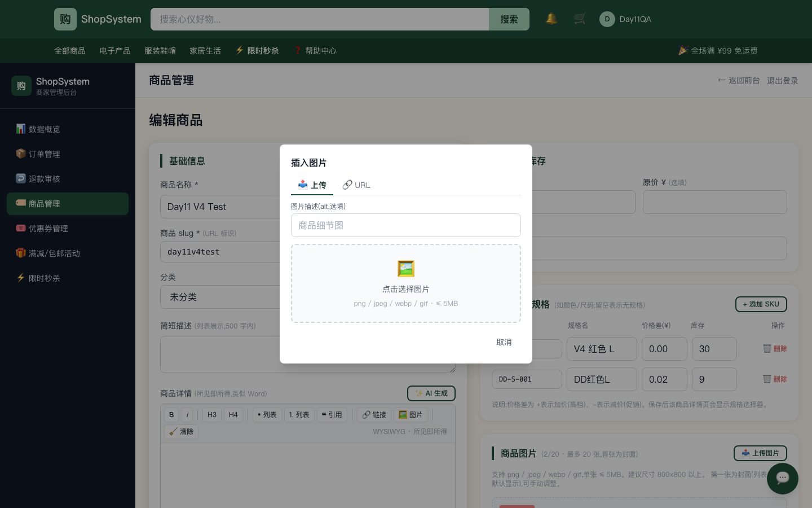Screen dimensions: 812x508
Task: Cancel the insert image dialog
Action: pyautogui.click(x=504, y=342)
